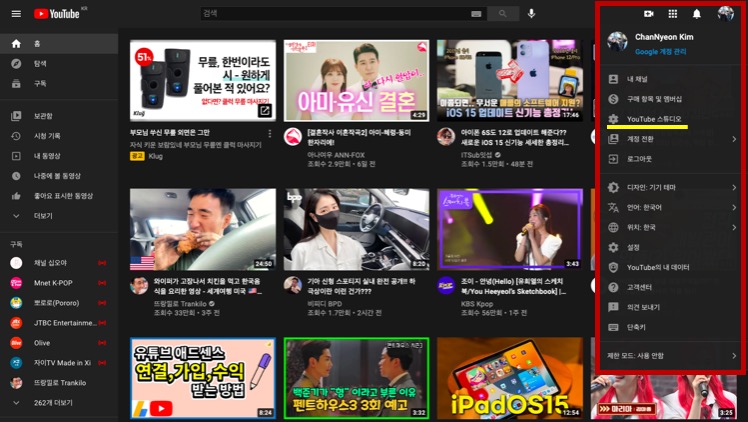Open the notifications bell
The height and width of the screenshot is (422, 748).
696,14
